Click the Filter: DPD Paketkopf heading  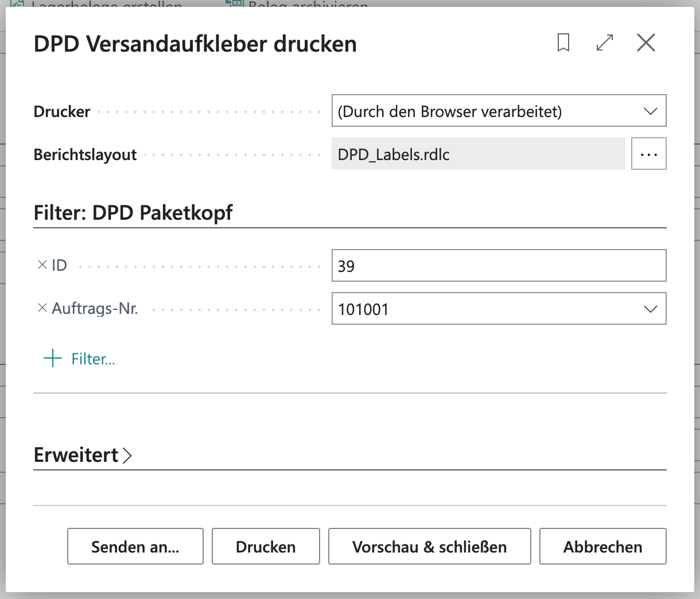click(133, 213)
